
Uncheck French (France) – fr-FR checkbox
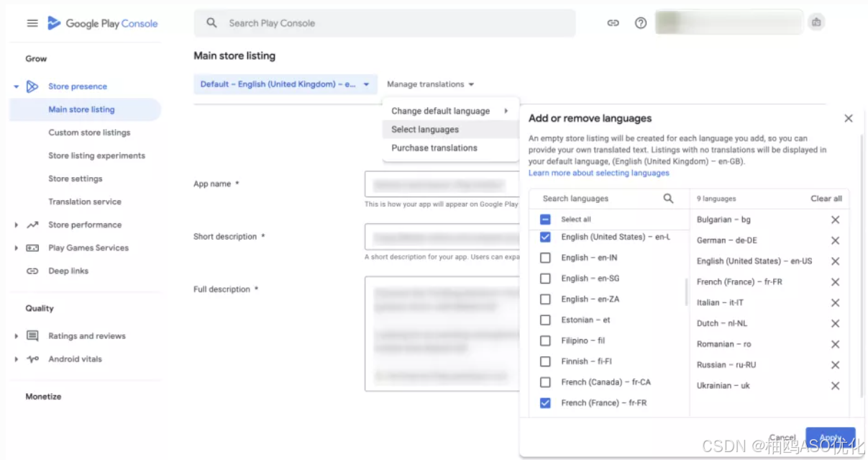click(545, 403)
